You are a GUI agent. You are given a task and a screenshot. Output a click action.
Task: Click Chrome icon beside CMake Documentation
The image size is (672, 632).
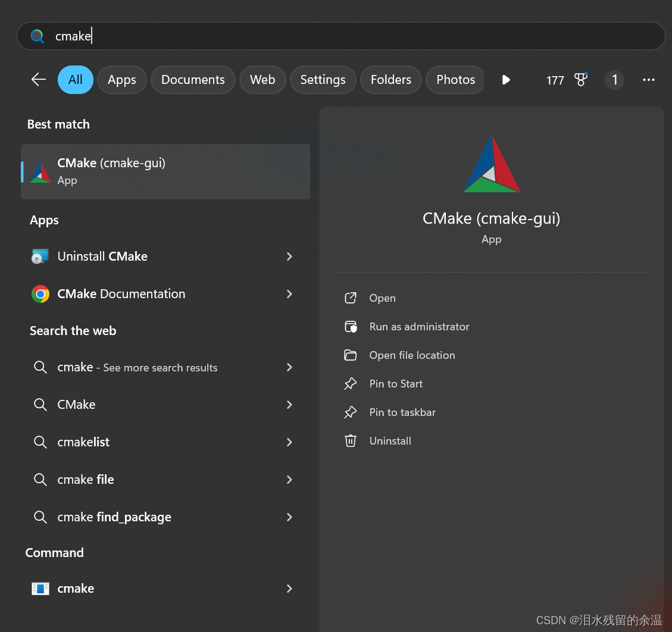(x=40, y=294)
